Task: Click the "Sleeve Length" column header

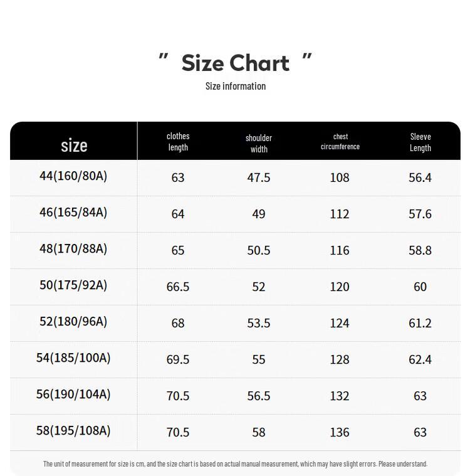Action: 420,142
